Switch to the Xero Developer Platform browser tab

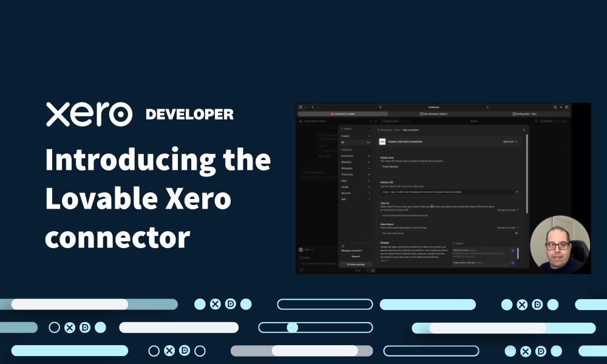433,114
